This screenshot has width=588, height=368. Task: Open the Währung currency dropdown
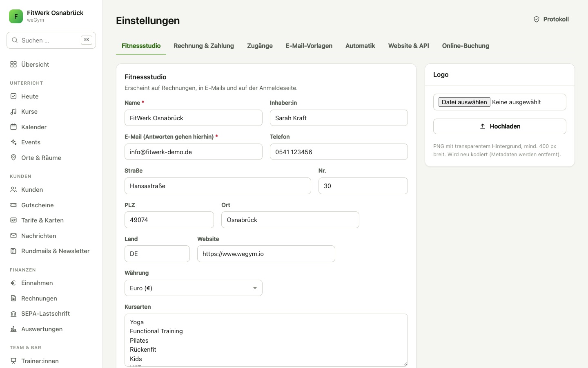coord(193,288)
